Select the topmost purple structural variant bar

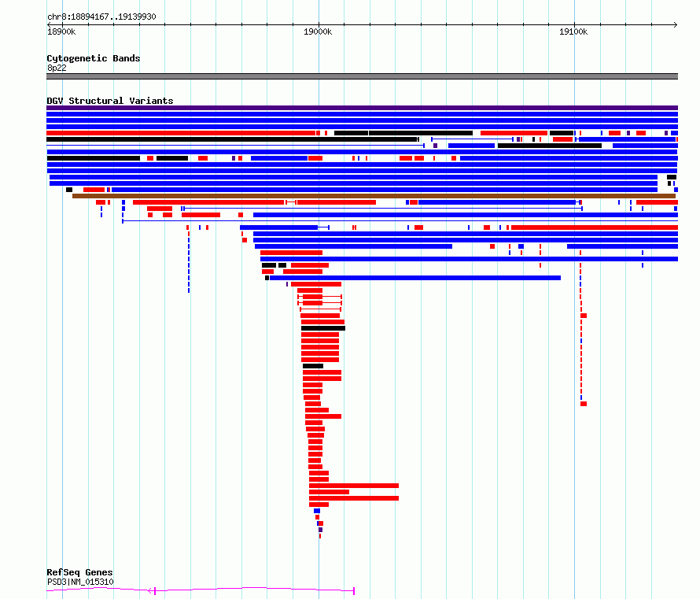click(x=362, y=108)
